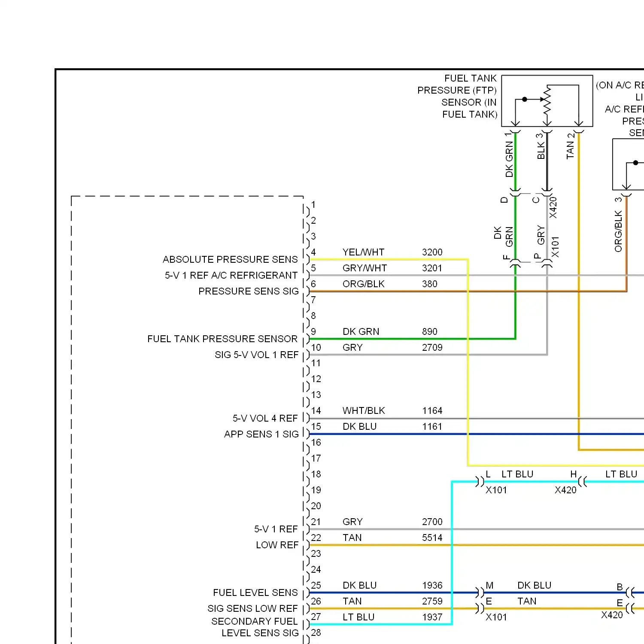Select the ORG/BLK label at pin 6
The image size is (644, 644).
click(363, 284)
